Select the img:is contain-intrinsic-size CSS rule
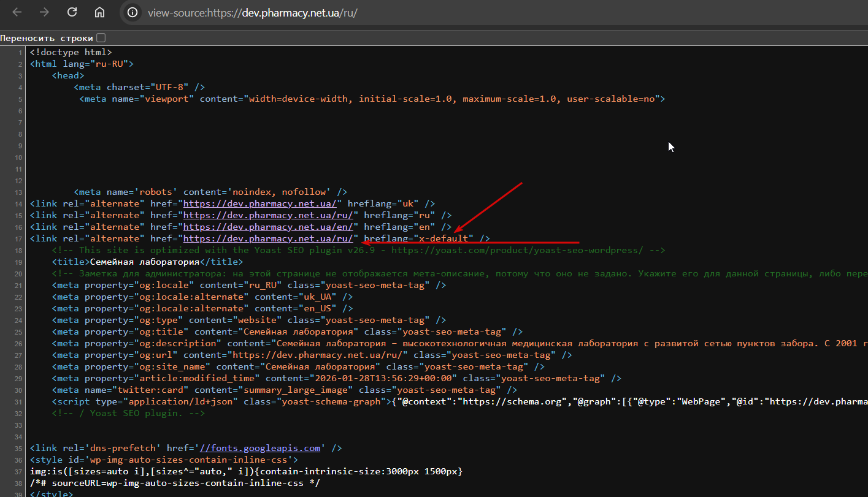 [246, 471]
